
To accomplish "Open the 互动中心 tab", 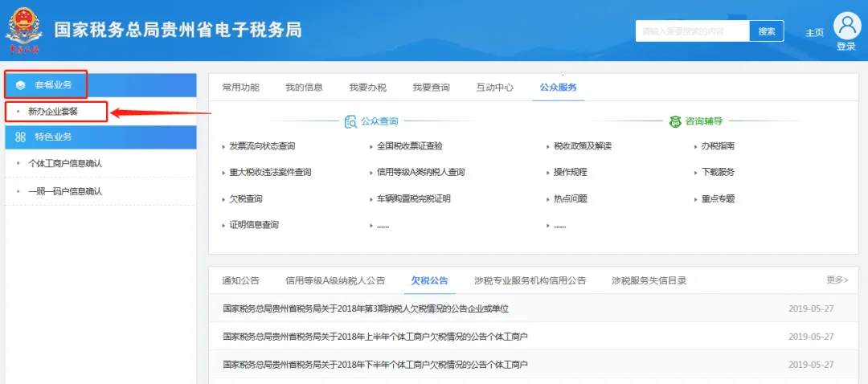I will (x=494, y=88).
